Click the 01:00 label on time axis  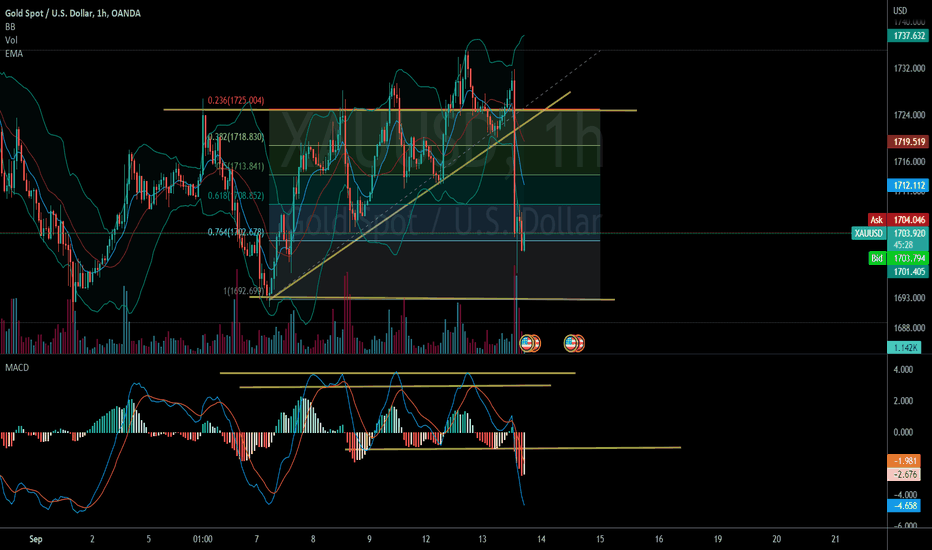(203, 539)
